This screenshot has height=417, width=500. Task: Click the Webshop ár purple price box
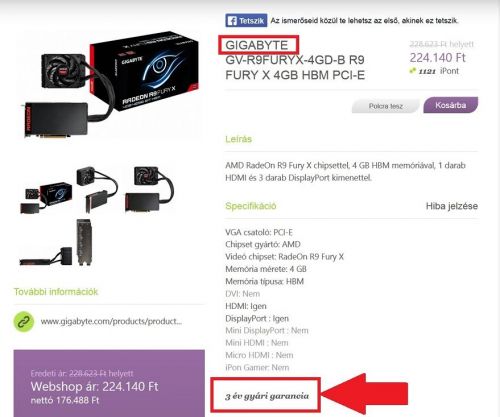[x=109, y=383]
